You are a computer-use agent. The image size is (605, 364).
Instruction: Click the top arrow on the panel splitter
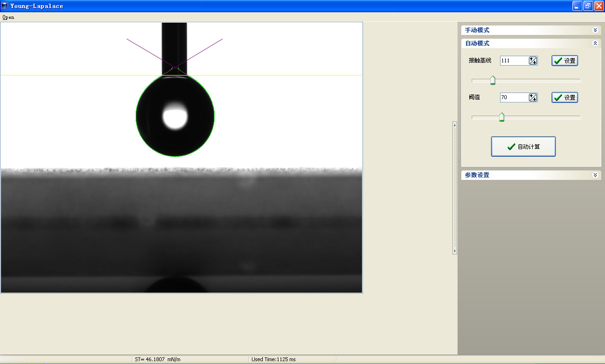(x=455, y=125)
